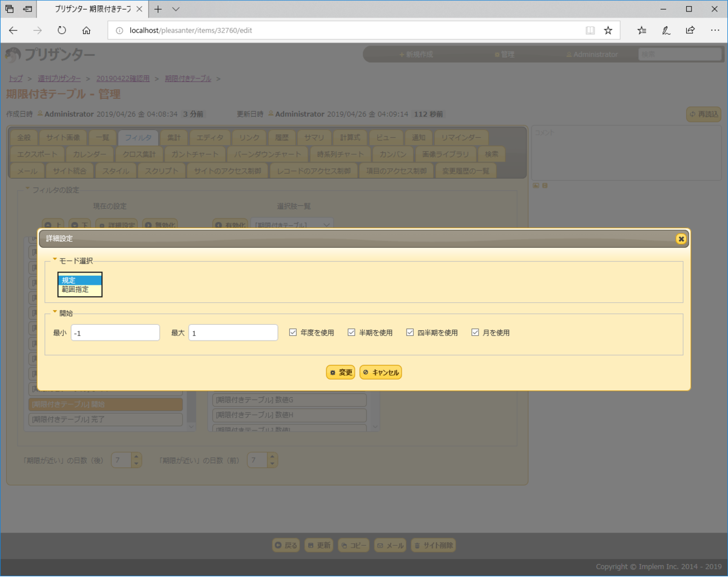Click the set tabs aside icon
Screen dimensions: 728x578
coord(27,9)
